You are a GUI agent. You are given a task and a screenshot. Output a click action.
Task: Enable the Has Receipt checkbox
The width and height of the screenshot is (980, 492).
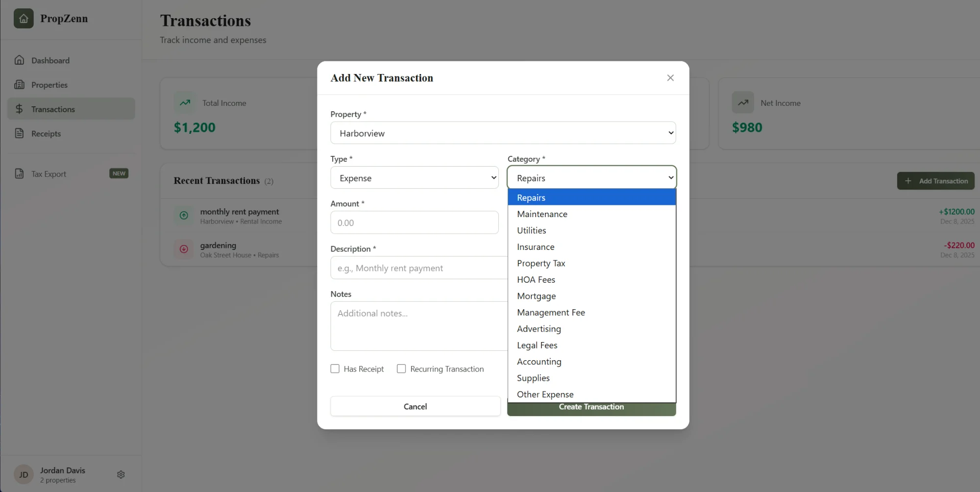335,369
